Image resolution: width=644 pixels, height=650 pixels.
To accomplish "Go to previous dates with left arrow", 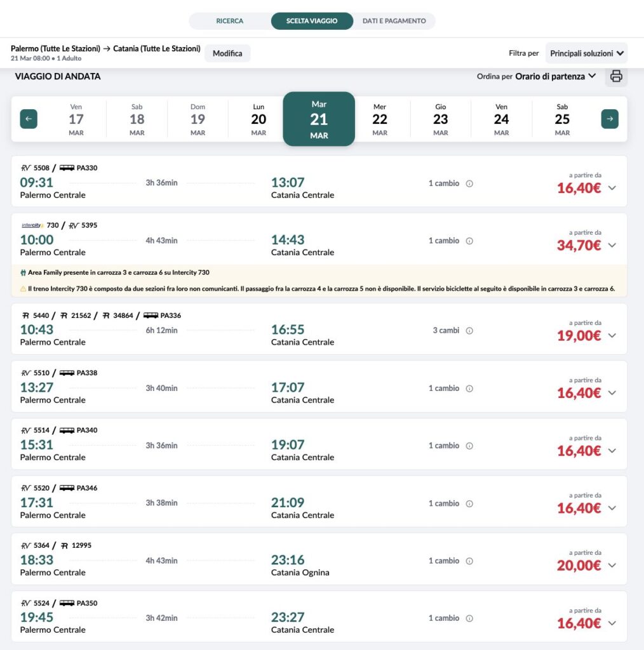I will point(29,119).
